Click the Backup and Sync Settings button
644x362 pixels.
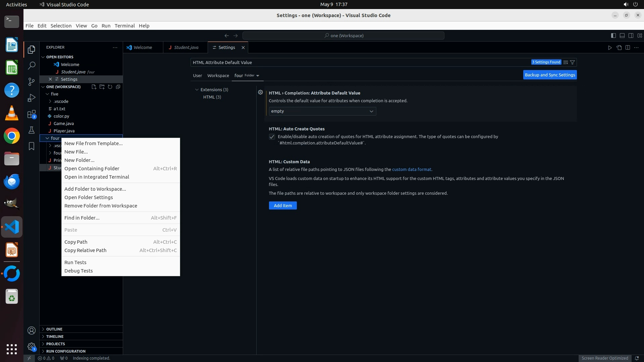click(550, 75)
